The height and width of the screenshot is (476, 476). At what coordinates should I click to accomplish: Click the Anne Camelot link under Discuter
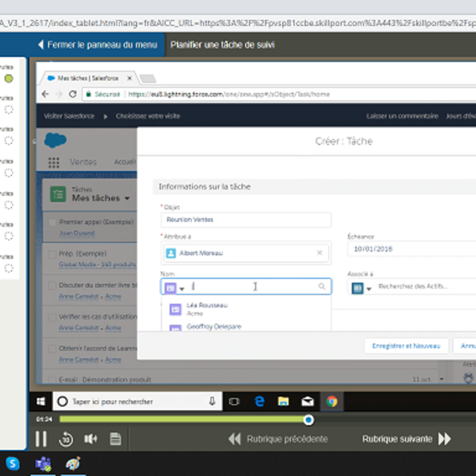point(79,296)
